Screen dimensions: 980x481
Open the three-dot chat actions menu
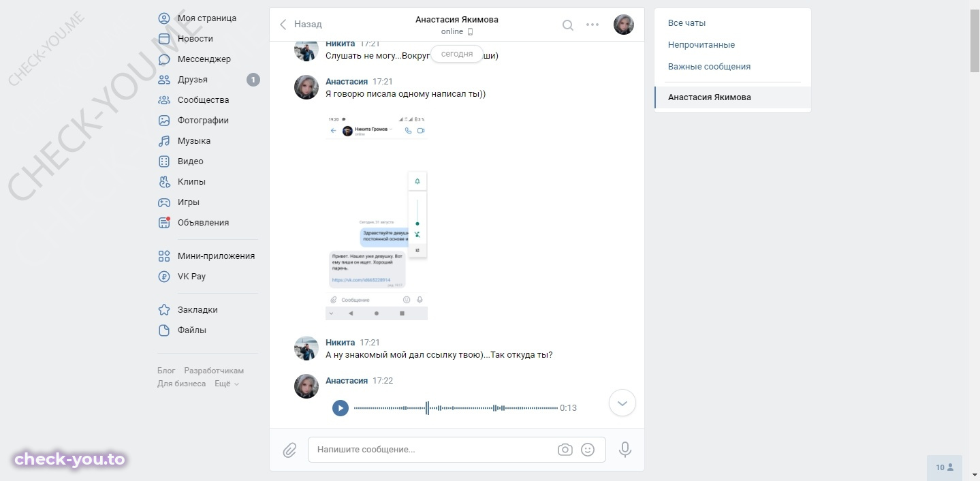[x=592, y=25]
